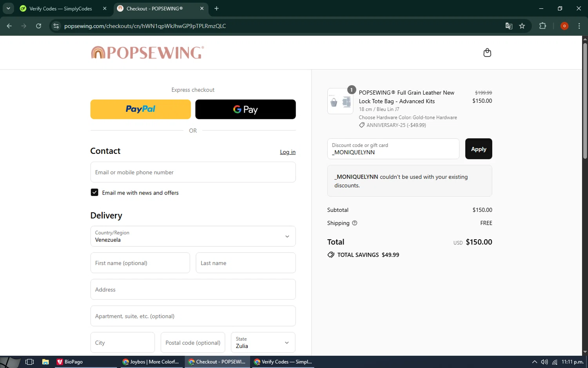Open the Chrome profile avatar
588x368 pixels.
(564, 26)
